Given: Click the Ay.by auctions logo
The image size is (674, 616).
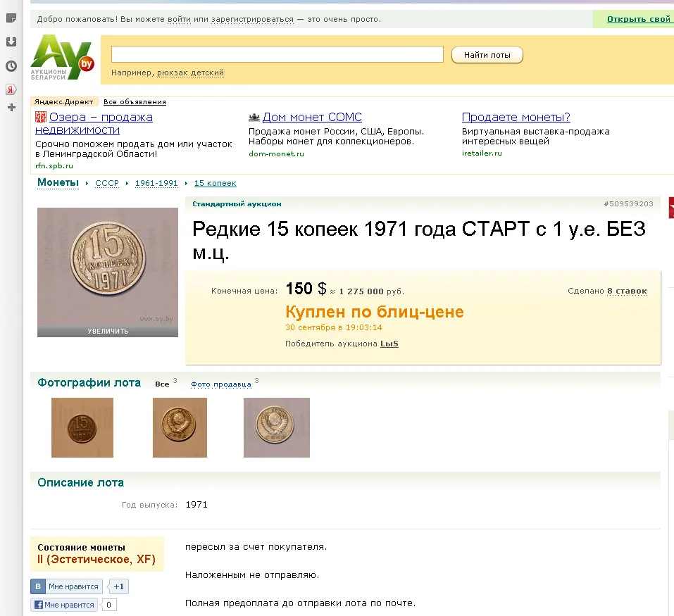Looking at the screenshot, I should click(62, 57).
